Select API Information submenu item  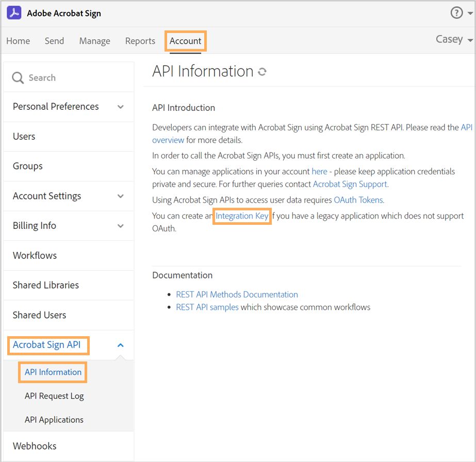click(53, 372)
